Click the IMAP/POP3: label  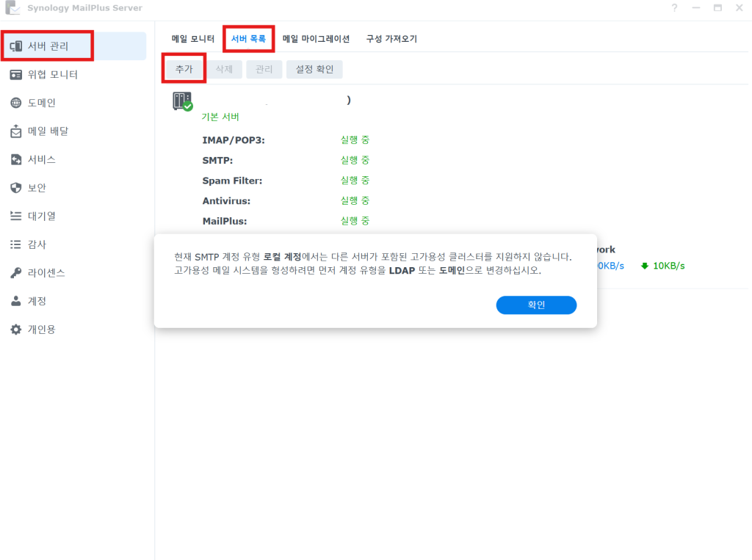tap(234, 140)
